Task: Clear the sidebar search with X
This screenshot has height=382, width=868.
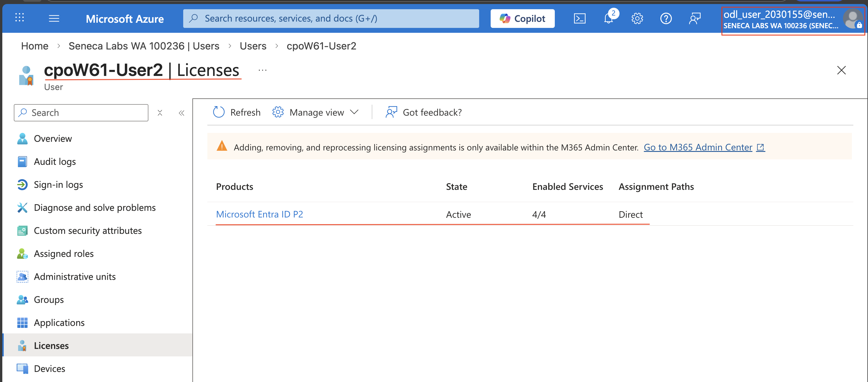Action: tap(160, 112)
